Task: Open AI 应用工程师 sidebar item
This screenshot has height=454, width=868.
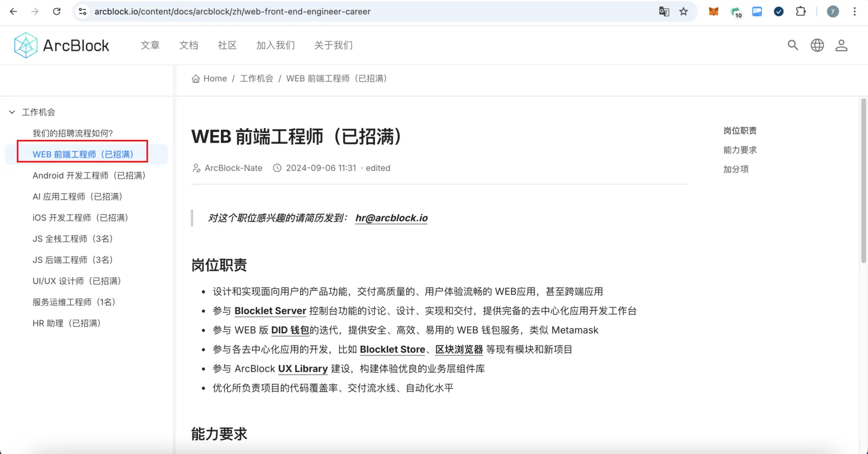Action: 78,196
